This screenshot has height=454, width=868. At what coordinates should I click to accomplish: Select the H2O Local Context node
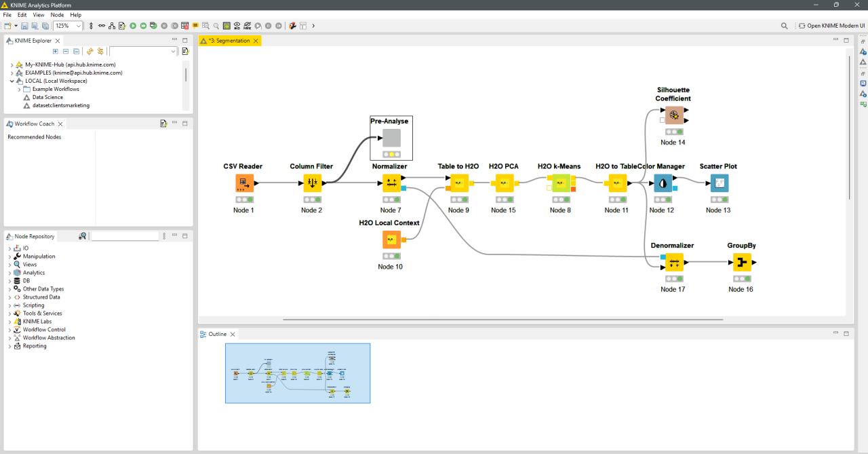pos(391,240)
